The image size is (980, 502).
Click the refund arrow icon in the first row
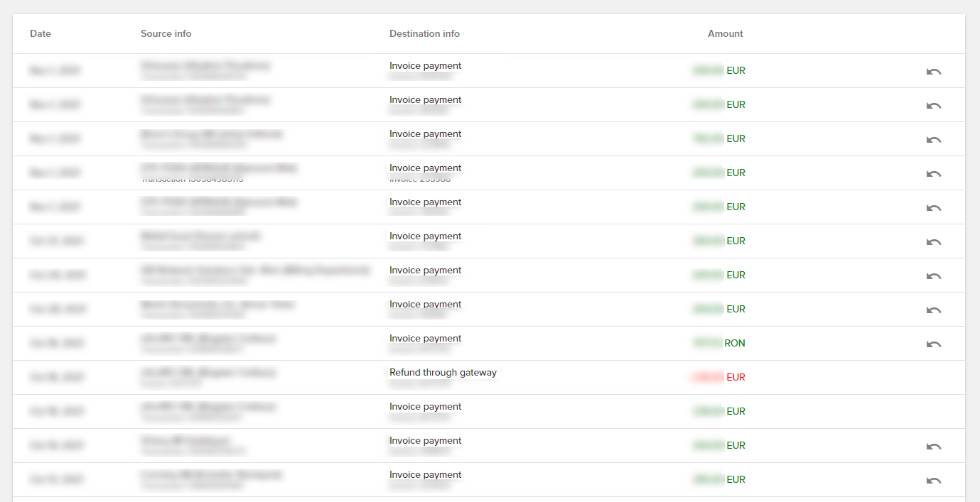(x=933, y=71)
